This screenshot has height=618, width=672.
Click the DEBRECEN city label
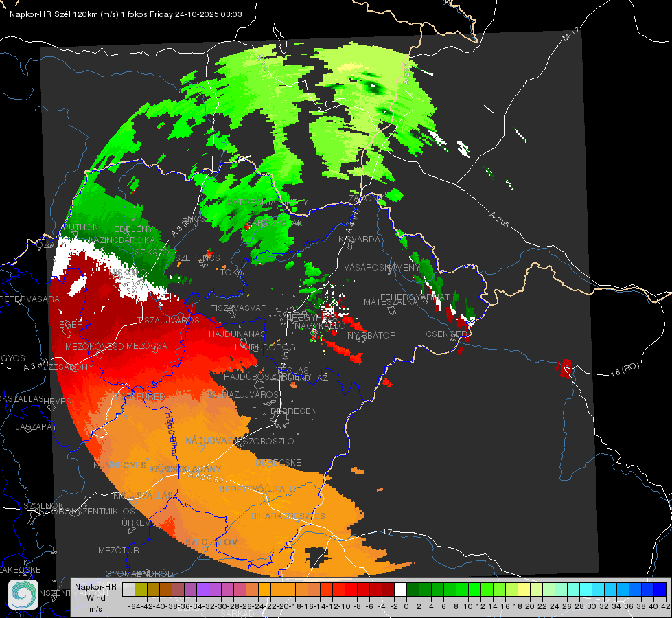(294, 411)
